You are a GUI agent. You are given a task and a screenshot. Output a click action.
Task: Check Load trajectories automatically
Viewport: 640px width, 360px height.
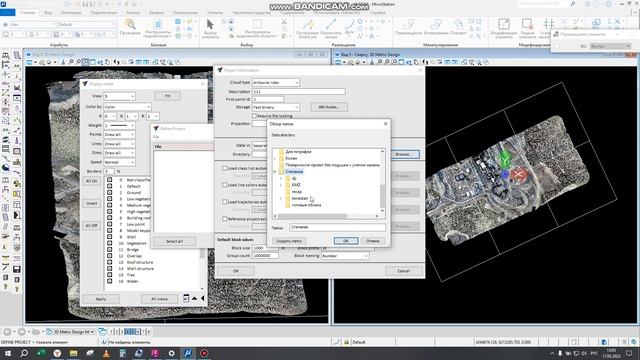(x=224, y=202)
